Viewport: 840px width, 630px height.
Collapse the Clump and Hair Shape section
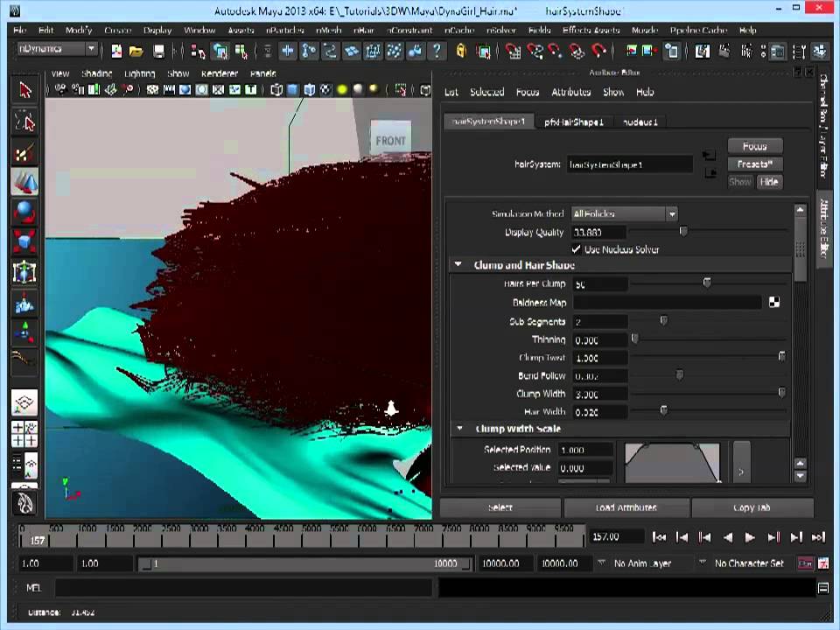[458, 264]
